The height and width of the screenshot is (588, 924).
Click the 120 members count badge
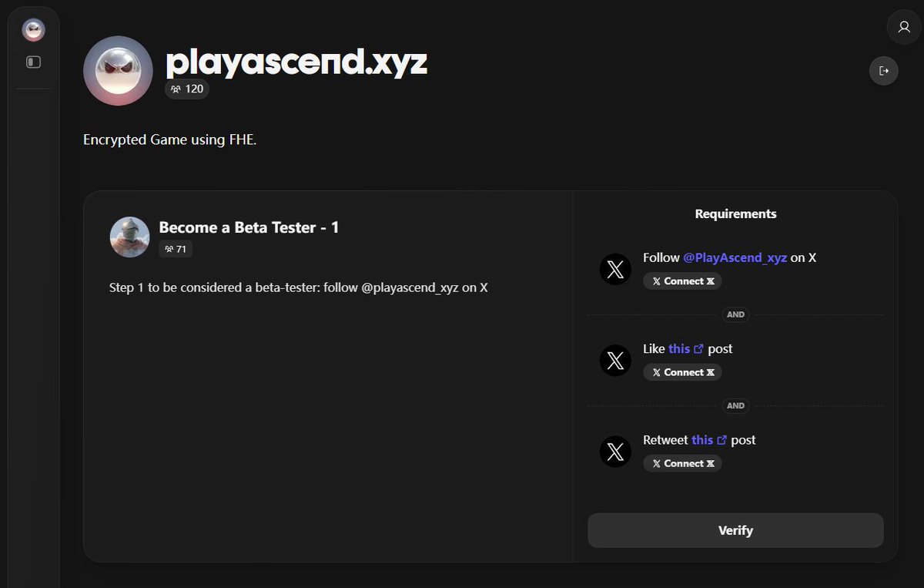187,89
